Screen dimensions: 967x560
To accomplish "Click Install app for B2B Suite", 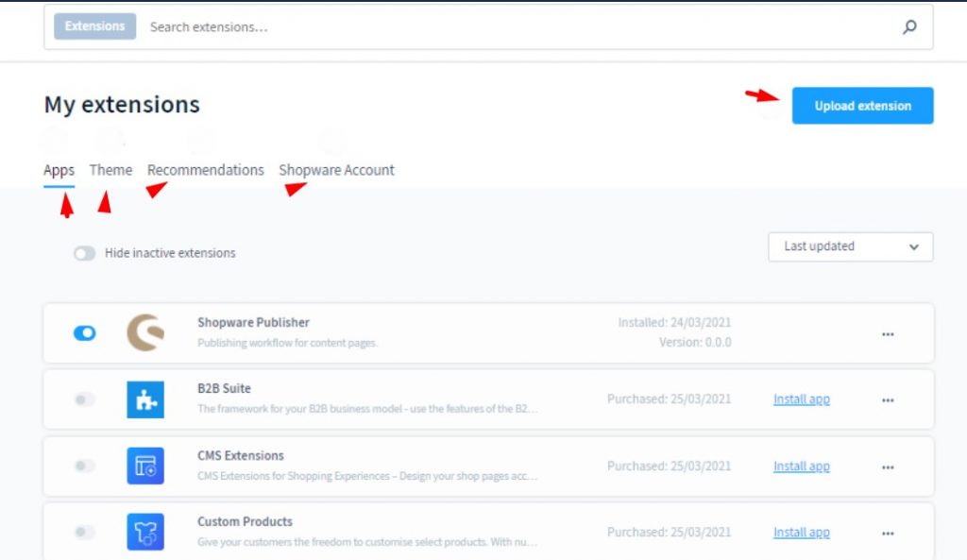I will 801,399.
